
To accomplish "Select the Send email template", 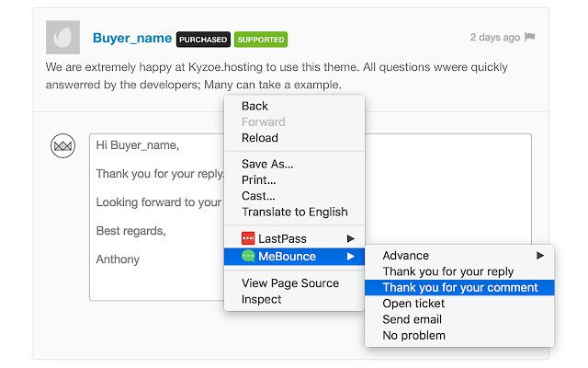I will [x=459, y=319].
